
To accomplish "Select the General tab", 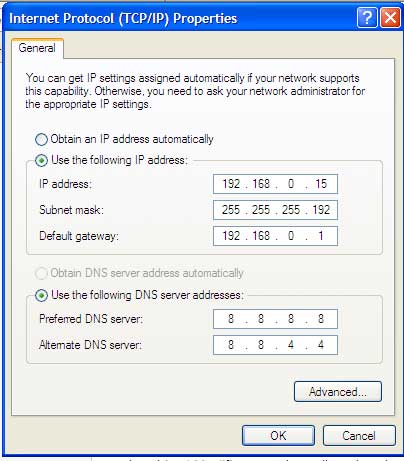I will pyautogui.click(x=37, y=48).
